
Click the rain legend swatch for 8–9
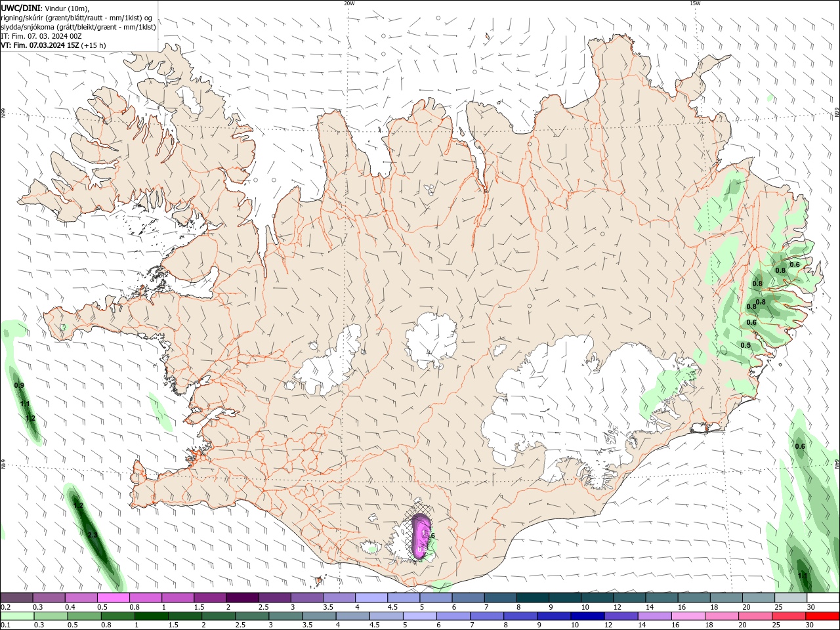click(x=520, y=616)
